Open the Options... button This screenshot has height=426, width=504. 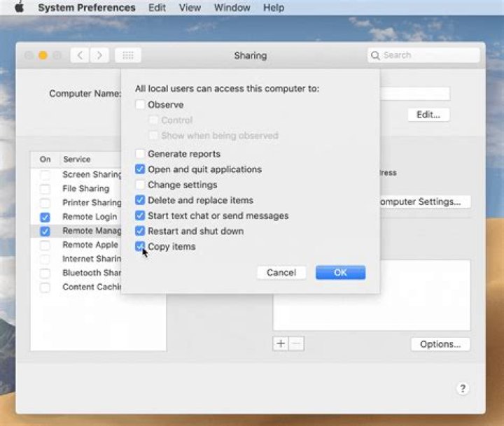click(x=440, y=344)
